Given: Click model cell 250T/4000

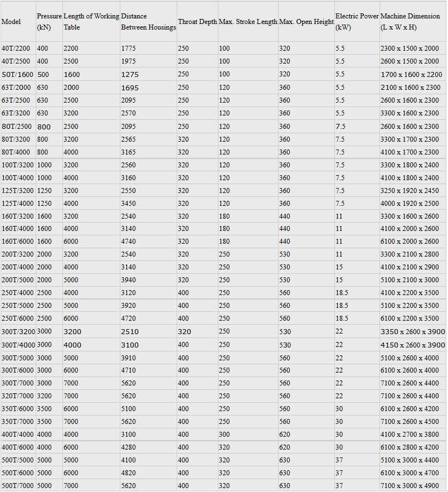Looking at the screenshot, I should (x=18, y=293).
